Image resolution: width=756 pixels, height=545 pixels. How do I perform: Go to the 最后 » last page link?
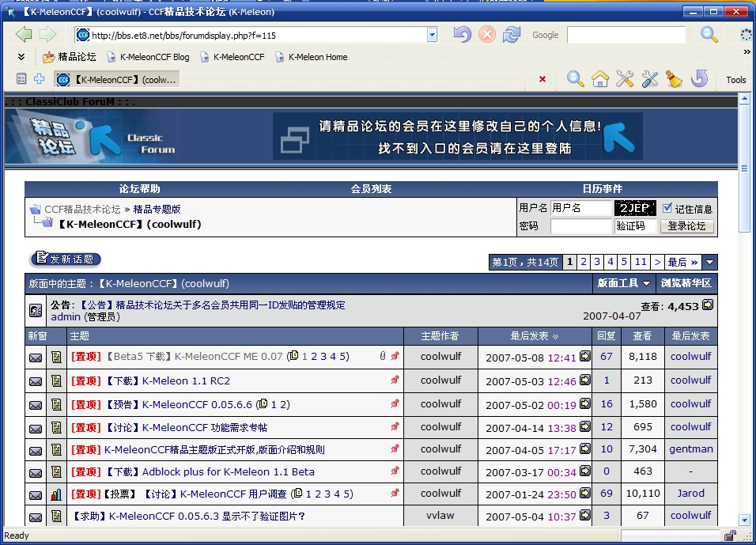click(x=682, y=262)
